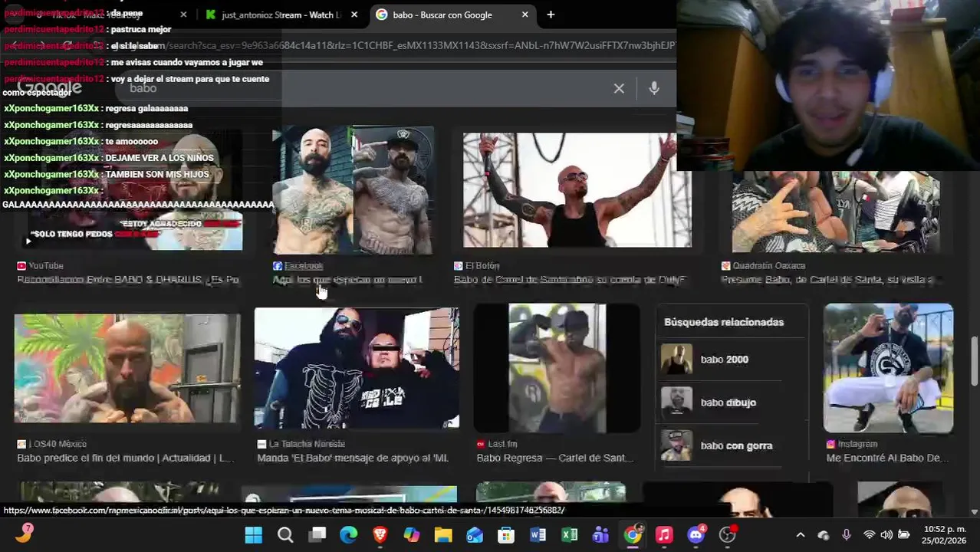Open File Explorer from the taskbar
Screen dimensions: 980x552
[443, 534]
